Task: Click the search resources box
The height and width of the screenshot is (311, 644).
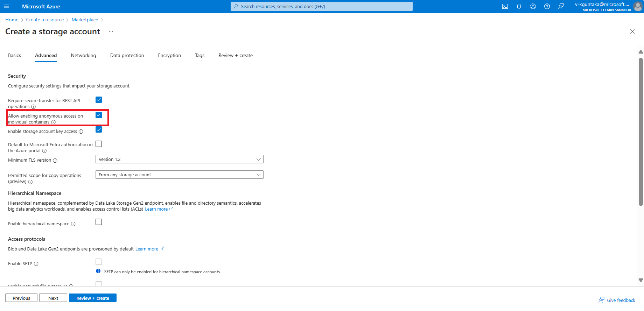Action: point(322,6)
